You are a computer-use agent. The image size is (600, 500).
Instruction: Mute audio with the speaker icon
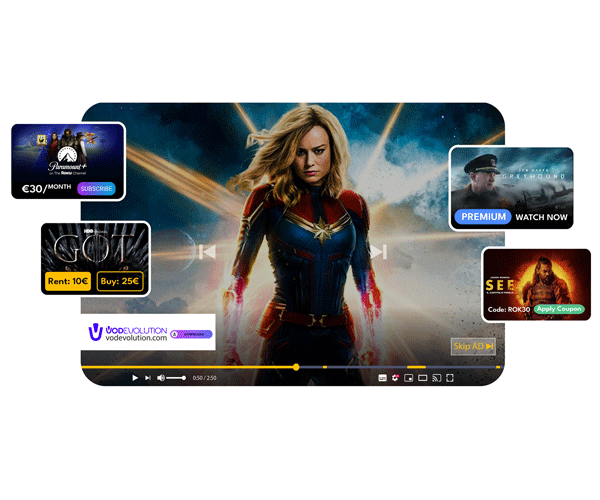coord(161,378)
